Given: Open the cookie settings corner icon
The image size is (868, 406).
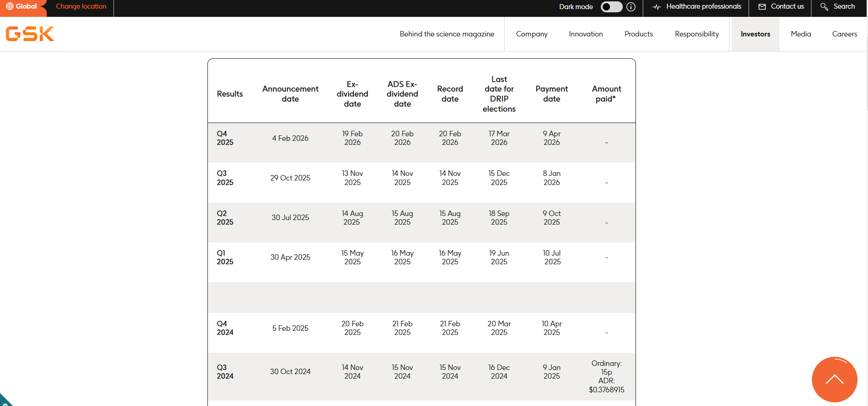Looking at the screenshot, I should tap(5, 401).
